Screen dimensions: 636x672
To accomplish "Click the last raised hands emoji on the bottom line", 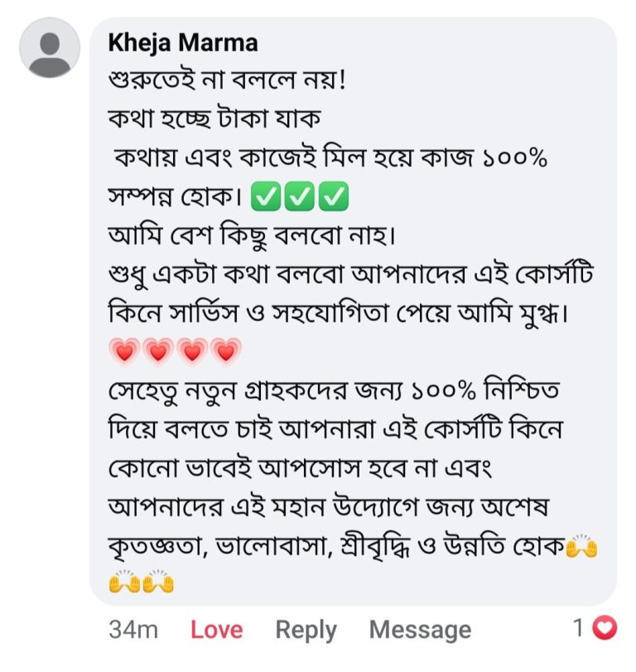I will pos(157,585).
